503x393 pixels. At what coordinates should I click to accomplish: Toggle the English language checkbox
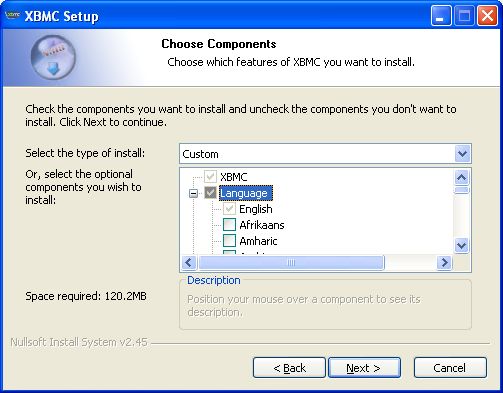click(229, 209)
